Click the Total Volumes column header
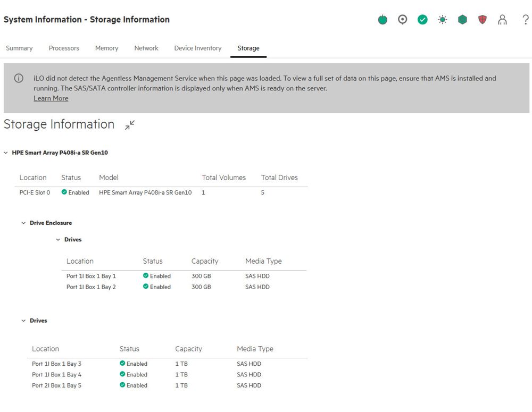The width and height of the screenshot is (532, 412). tap(223, 178)
